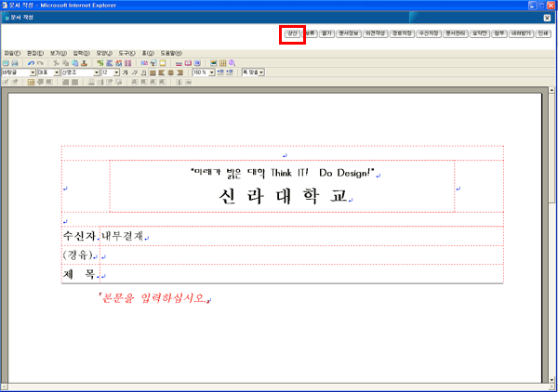Click the 의견작성 button
The image size is (558, 392).
(376, 33)
